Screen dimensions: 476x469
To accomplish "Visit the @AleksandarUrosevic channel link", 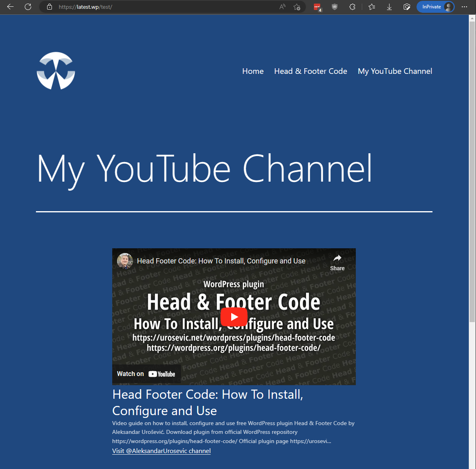I will coord(161,451).
